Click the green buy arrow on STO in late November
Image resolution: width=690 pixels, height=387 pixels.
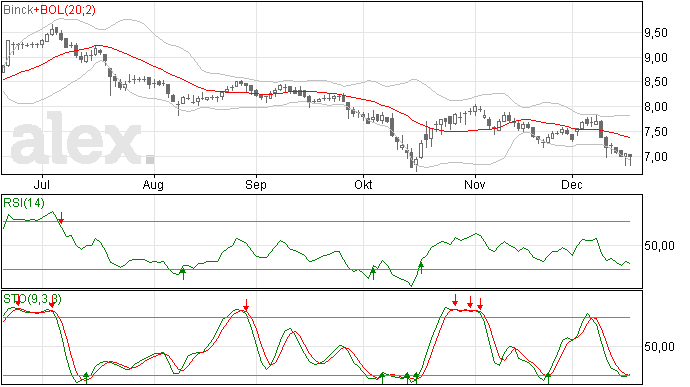coord(548,378)
